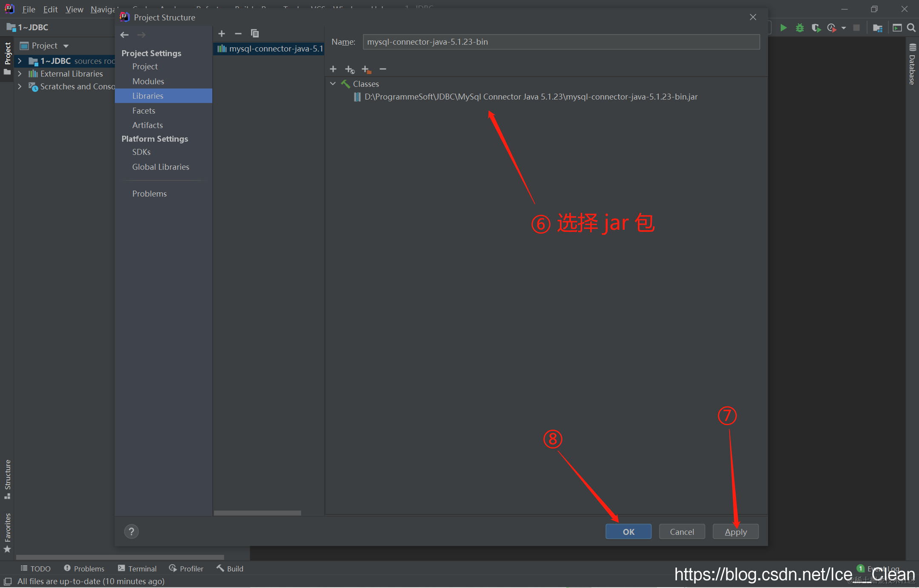Click the OK button
Screen dimensions: 919x588
click(628, 532)
